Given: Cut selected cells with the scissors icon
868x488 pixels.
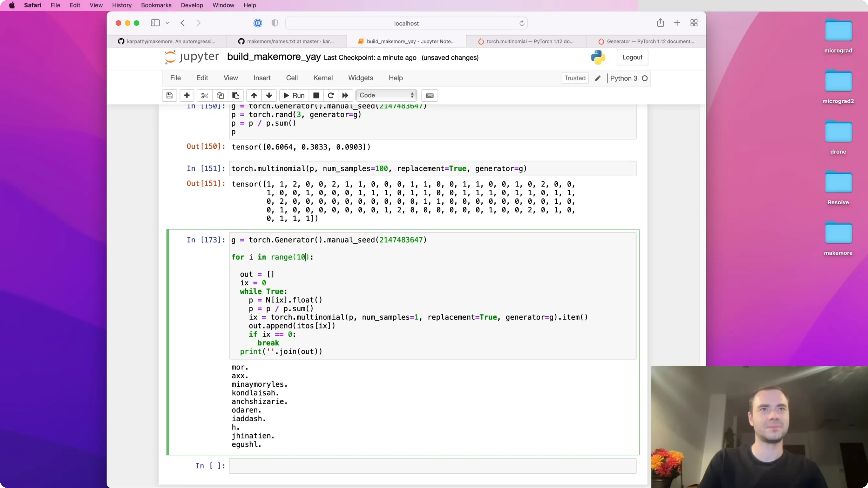Looking at the screenshot, I should pyautogui.click(x=204, y=95).
